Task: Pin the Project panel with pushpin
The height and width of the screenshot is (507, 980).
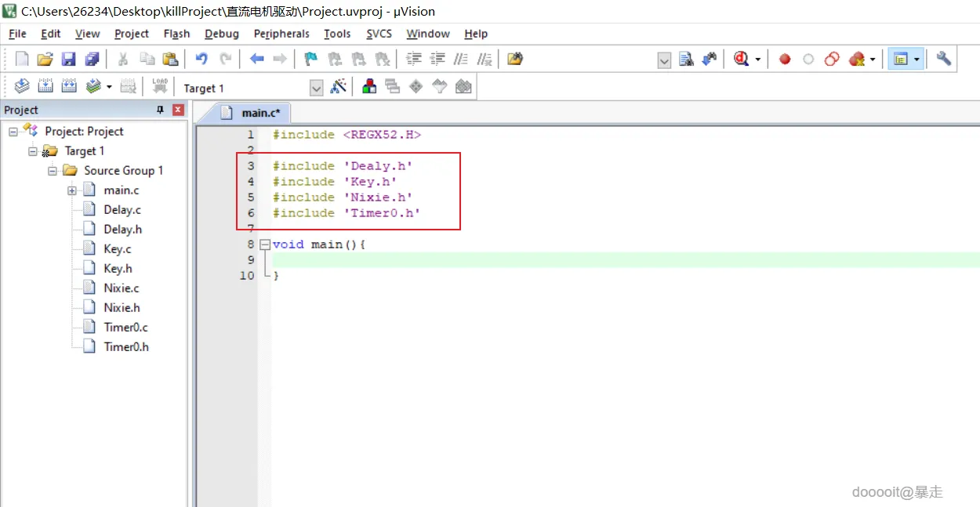Action: click(161, 110)
